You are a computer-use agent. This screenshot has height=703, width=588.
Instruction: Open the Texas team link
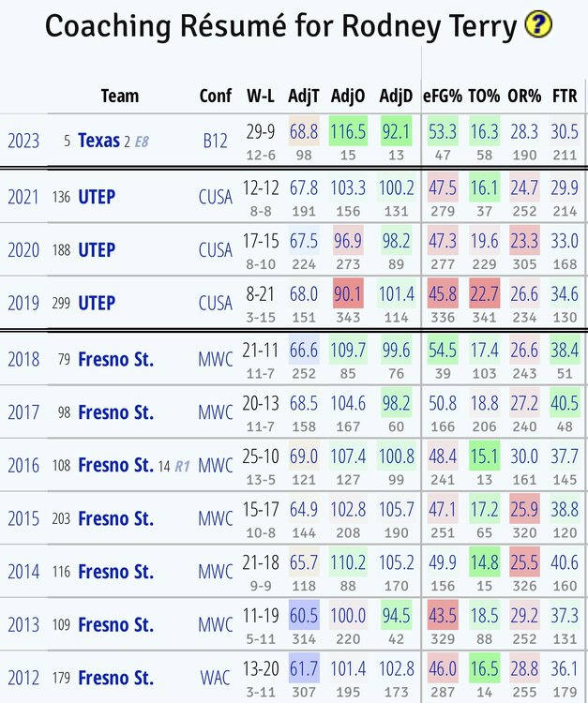click(x=98, y=141)
